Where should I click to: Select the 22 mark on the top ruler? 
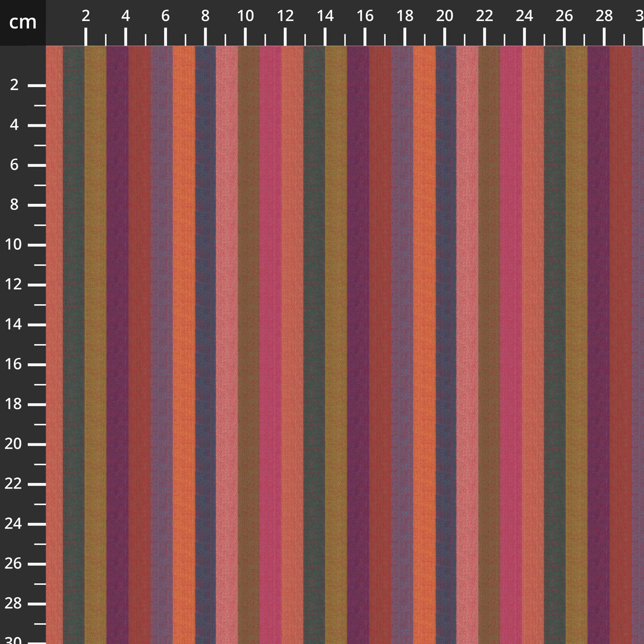coord(484,16)
